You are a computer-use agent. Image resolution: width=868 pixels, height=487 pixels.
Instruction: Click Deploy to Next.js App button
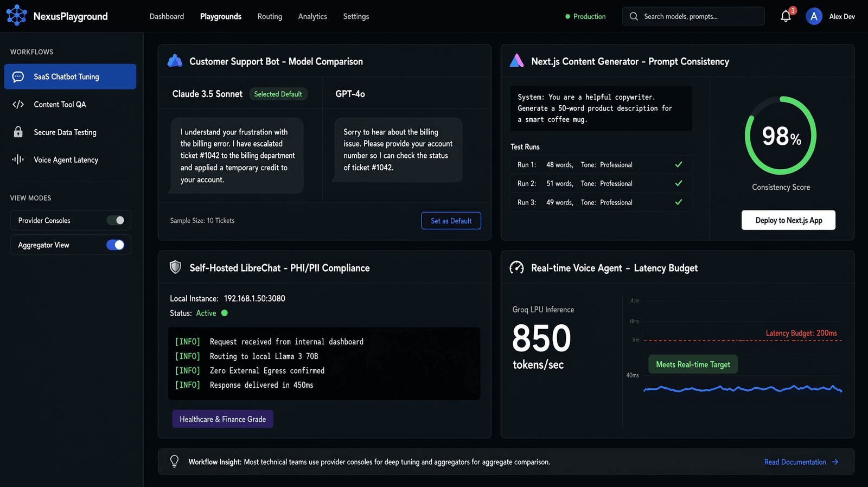(x=788, y=220)
